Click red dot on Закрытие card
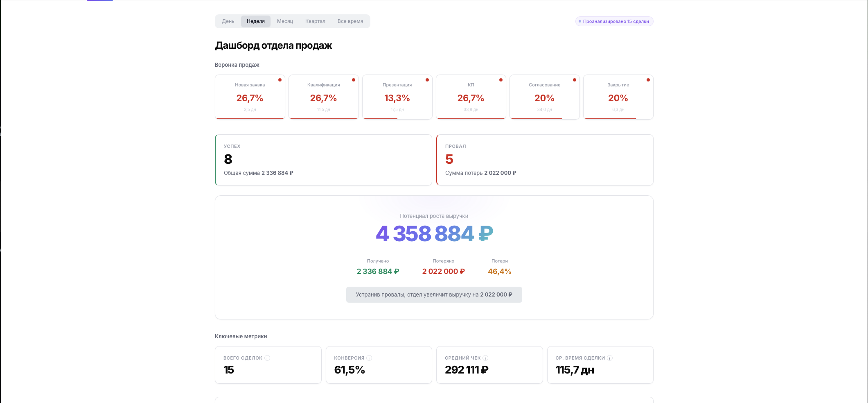The height and width of the screenshot is (403, 868). click(x=648, y=80)
